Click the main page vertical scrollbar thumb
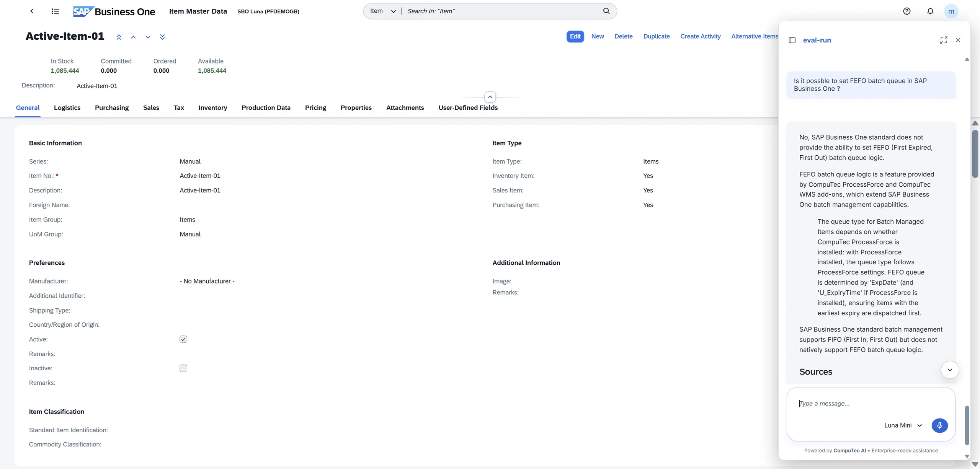Viewport: 980px width, 469px height. tap(975, 154)
